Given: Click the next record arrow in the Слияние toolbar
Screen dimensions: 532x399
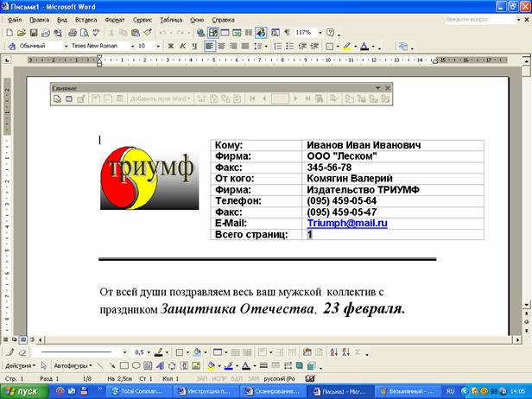Looking at the screenshot, I should tap(295, 99).
